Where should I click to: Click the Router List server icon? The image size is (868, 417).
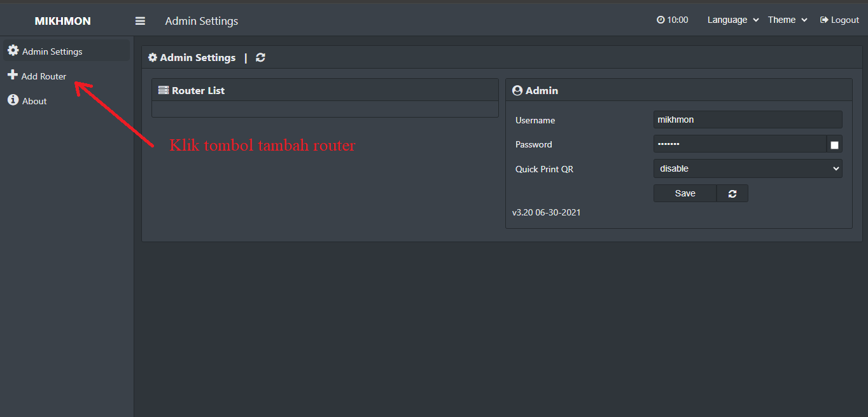[164, 90]
